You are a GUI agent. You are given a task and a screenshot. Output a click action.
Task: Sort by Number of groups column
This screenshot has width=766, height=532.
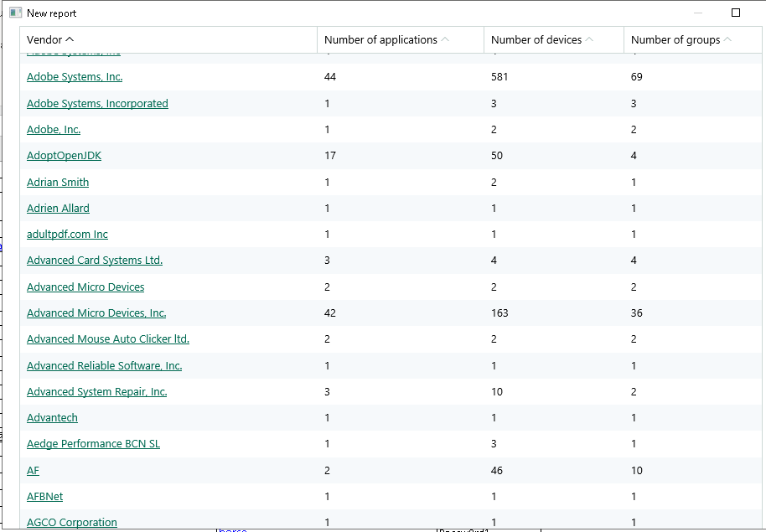pyautogui.click(x=692, y=39)
